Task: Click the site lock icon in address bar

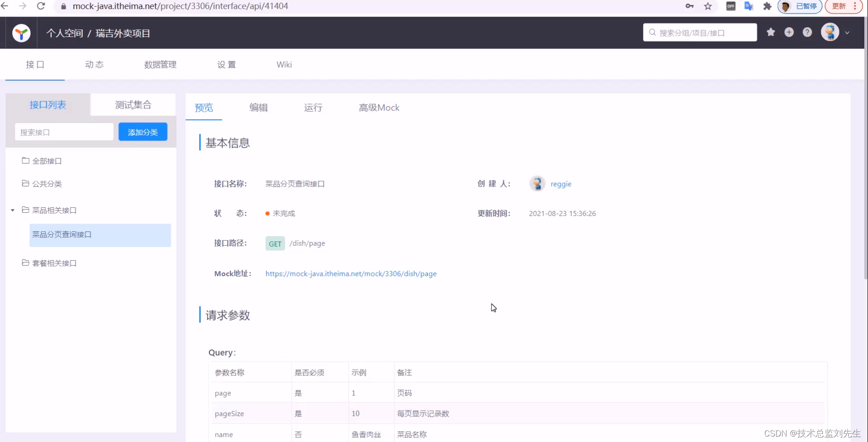Action: click(64, 6)
